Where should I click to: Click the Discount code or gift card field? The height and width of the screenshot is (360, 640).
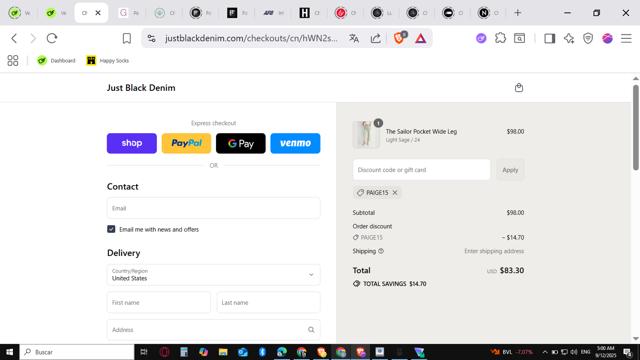click(x=422, y=170)
